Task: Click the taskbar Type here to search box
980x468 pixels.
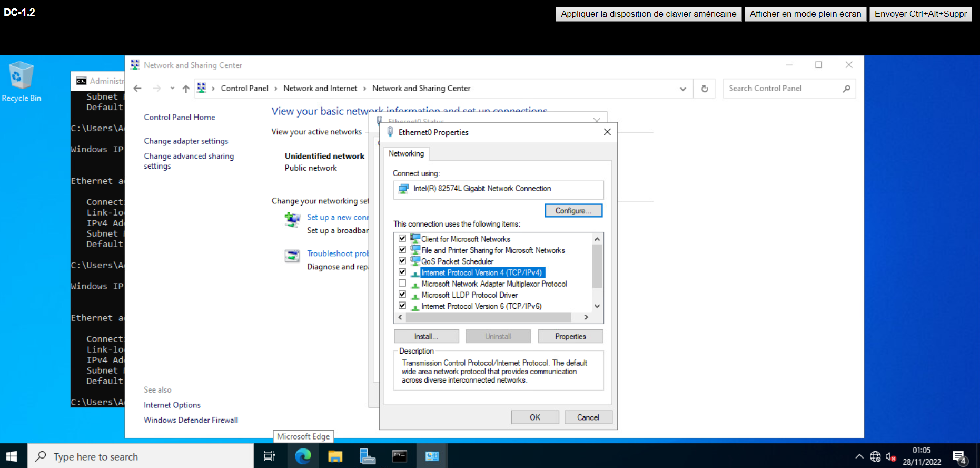Action: point(141,456)
